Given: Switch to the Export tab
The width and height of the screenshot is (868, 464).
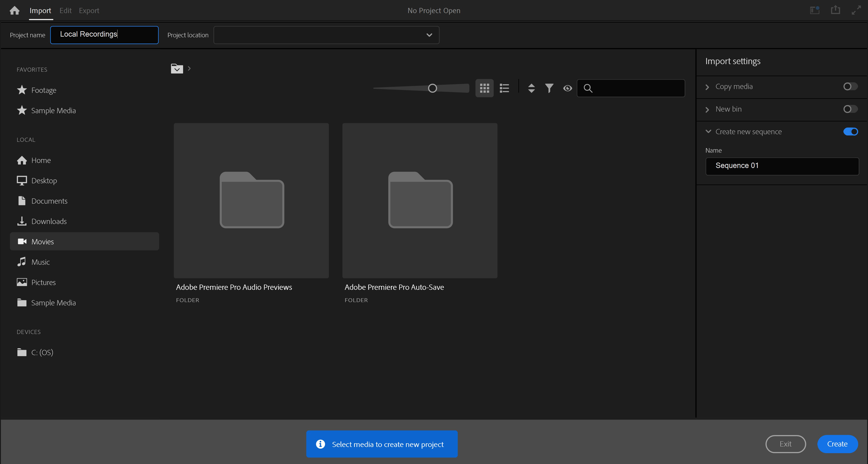Looking at the screenshot, I should click(x=89, y=10).
